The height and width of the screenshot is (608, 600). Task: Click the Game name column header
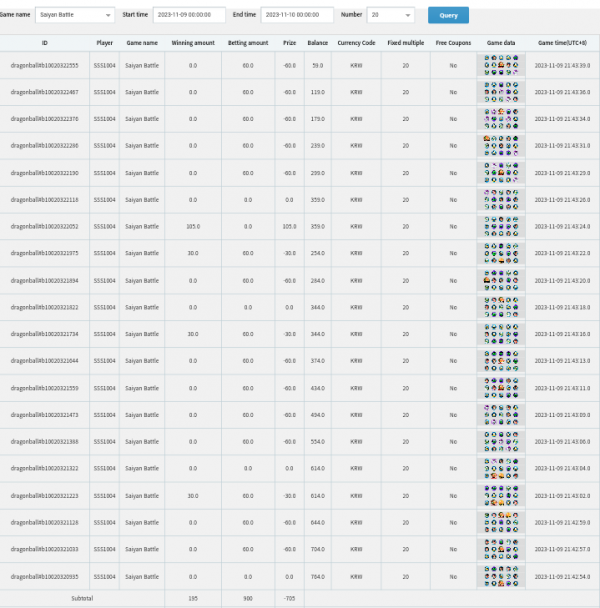pyautogui.click(x=142, y=43)
